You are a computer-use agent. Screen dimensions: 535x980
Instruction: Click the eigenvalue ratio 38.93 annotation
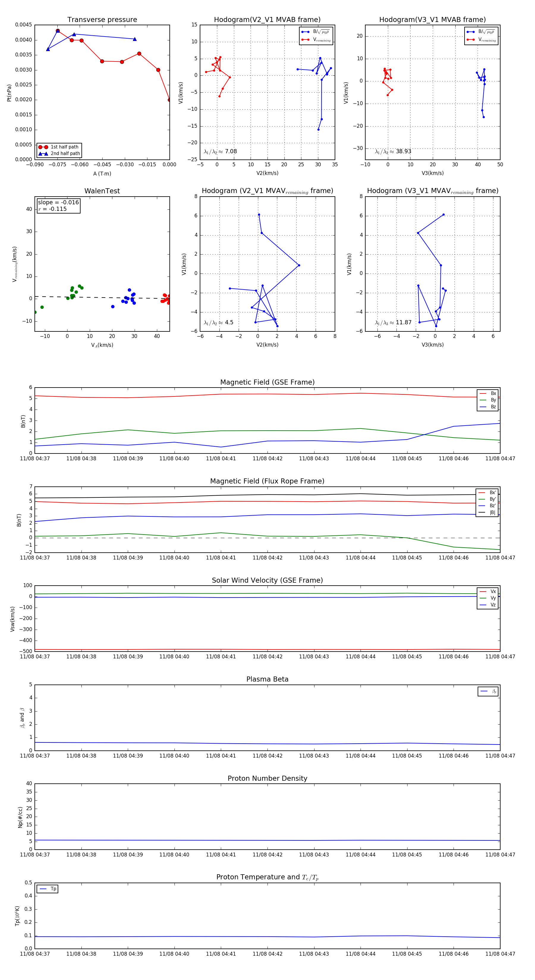pos(393,151)
